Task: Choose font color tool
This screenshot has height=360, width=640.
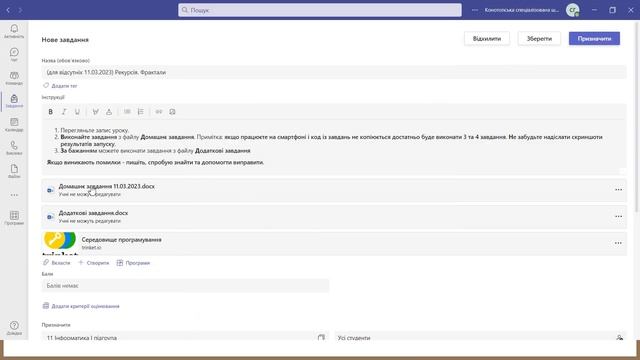Action: pos(109,111)
